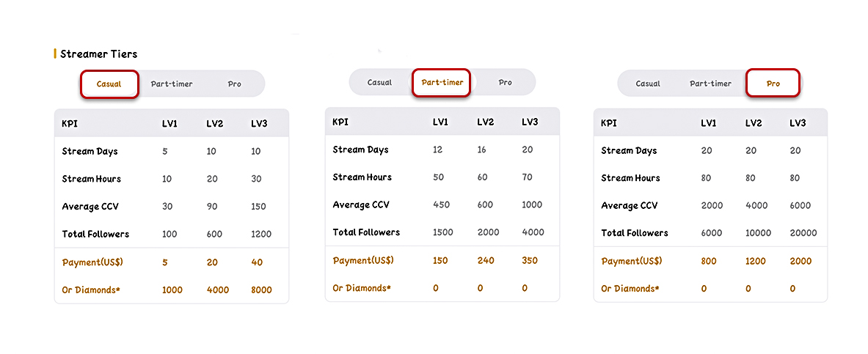
Task: Click the LV2 column header in Part-timer table
Action: tap(486, 122)
